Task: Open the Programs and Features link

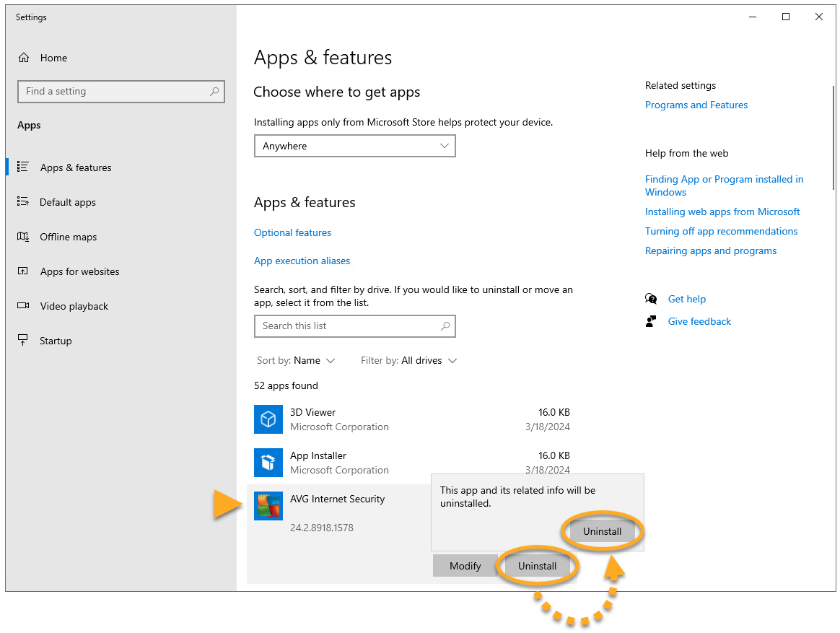Action: click(696, 105)
